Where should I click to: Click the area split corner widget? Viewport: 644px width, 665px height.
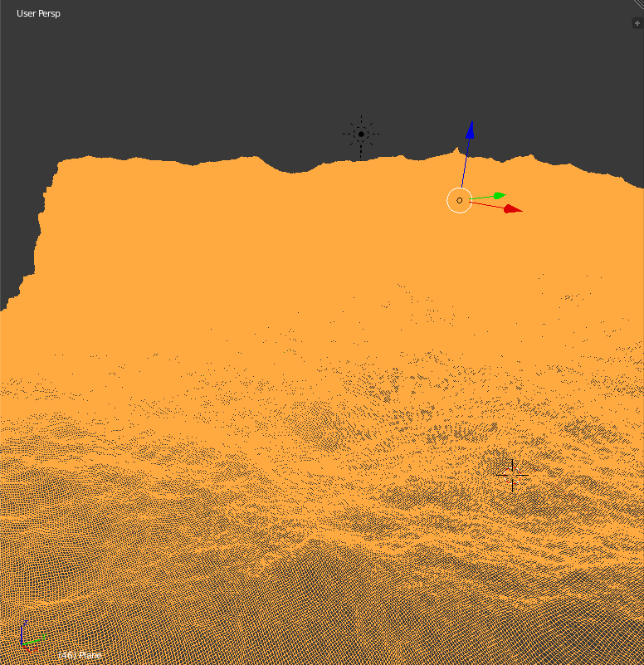point(639,4)
